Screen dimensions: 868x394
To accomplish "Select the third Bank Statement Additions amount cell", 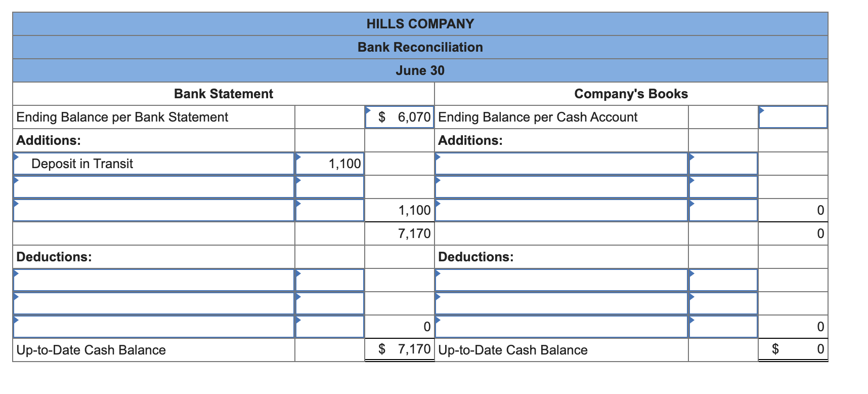I will click(x=330, y=210).
